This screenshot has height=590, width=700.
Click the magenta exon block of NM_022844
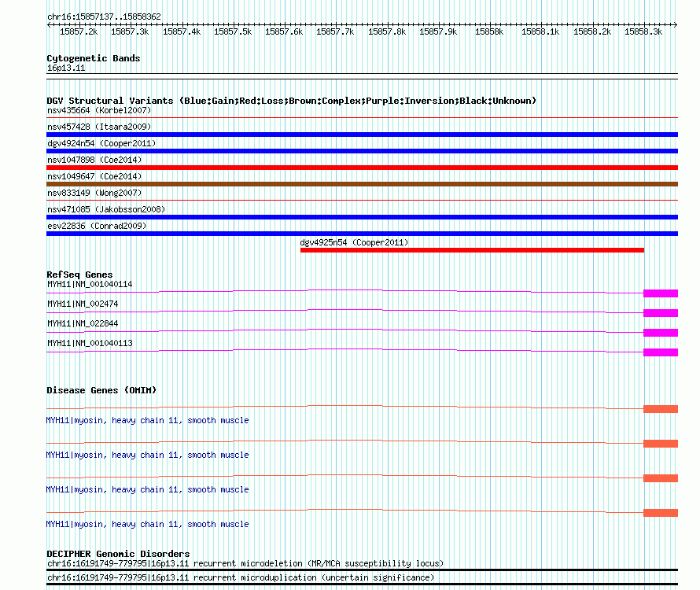[661, 333]
